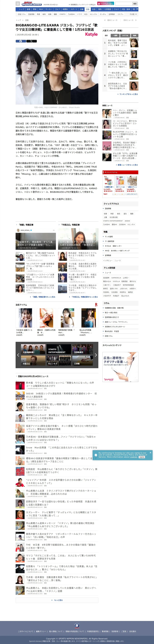Image resolution: width=154 pixels, height=644 pixels.
Task: Click the GARNiDELiA tag
Action: click(116, 278)
